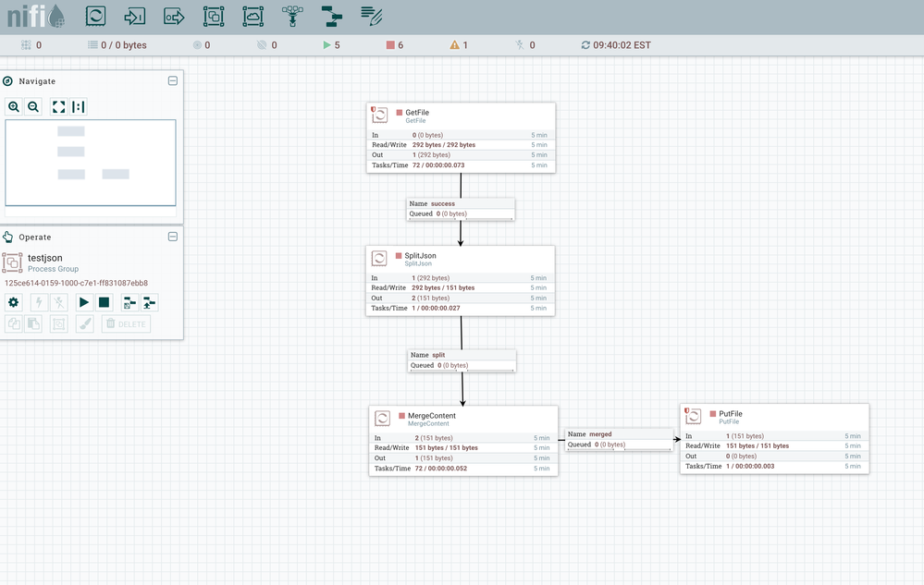
Task: Choose the Process Group toolbar icon
Action: (214, 16)
